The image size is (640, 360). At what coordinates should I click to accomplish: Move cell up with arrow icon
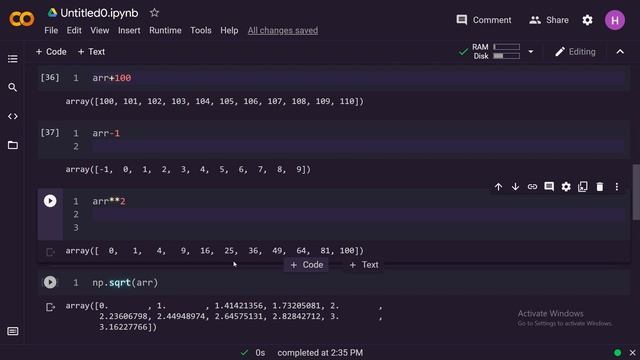(x=498, y=187)
